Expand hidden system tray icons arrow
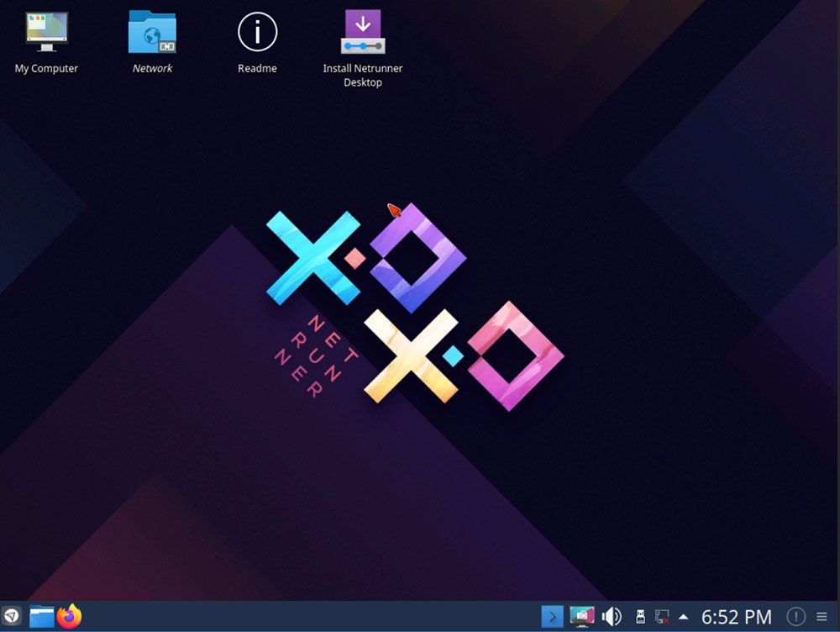 click(x=684, y=617)
